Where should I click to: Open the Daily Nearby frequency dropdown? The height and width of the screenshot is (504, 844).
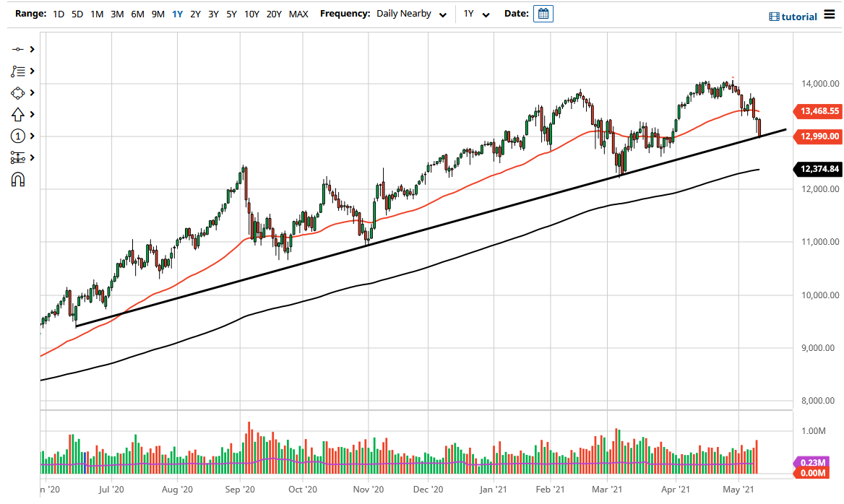[x=408, y=13]
